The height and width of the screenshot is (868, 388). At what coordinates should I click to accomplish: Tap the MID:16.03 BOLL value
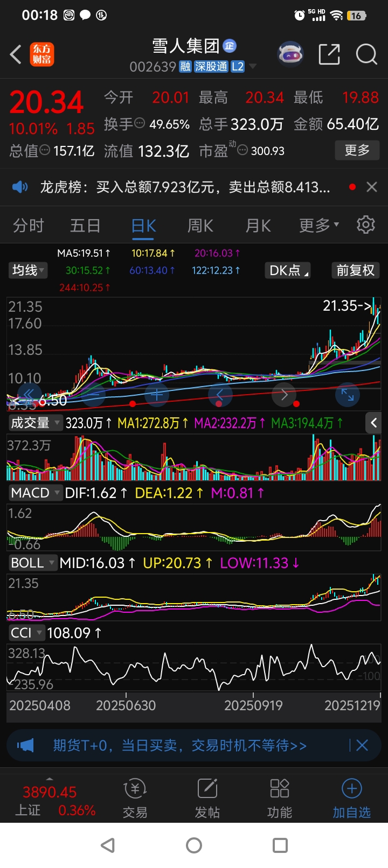[98, 563]
